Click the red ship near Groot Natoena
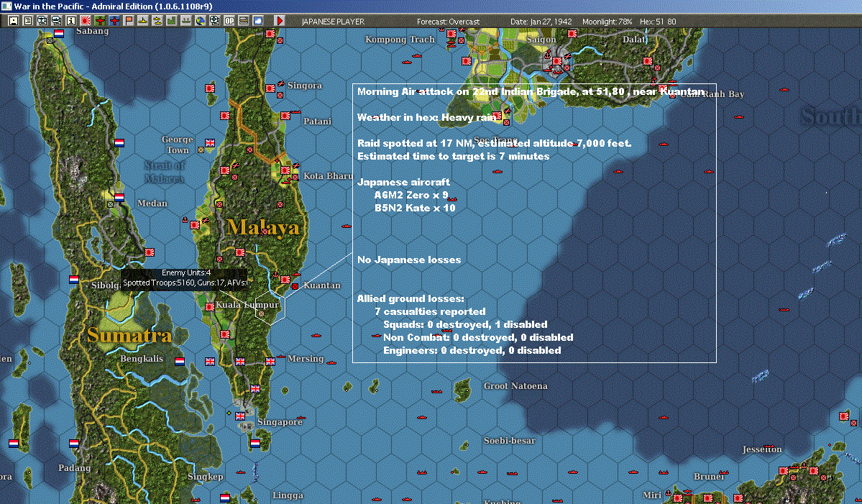Viewport: 862px width, 504px height. tap(436, 391)
